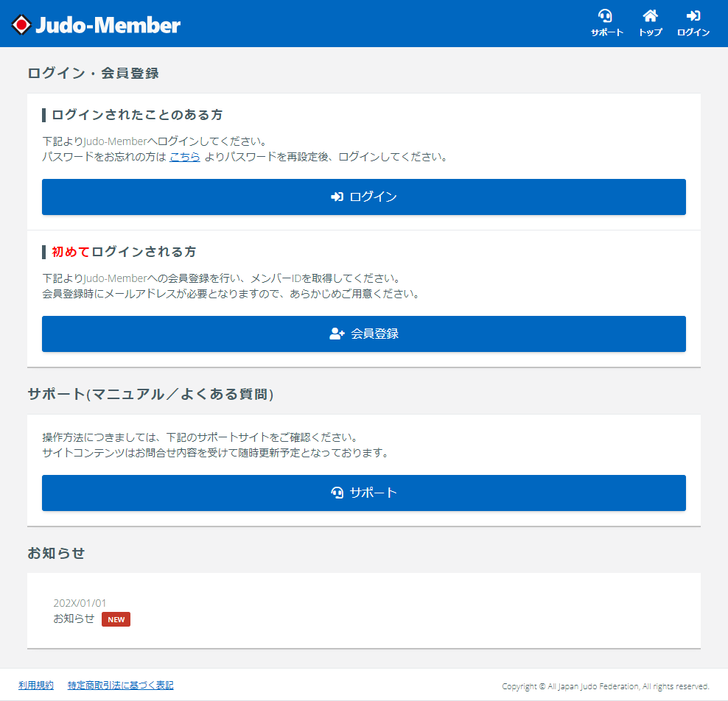Click the big blue ログイン button
Image resolution: width=728 pixels, height=701 pixels.
[363, 197]
